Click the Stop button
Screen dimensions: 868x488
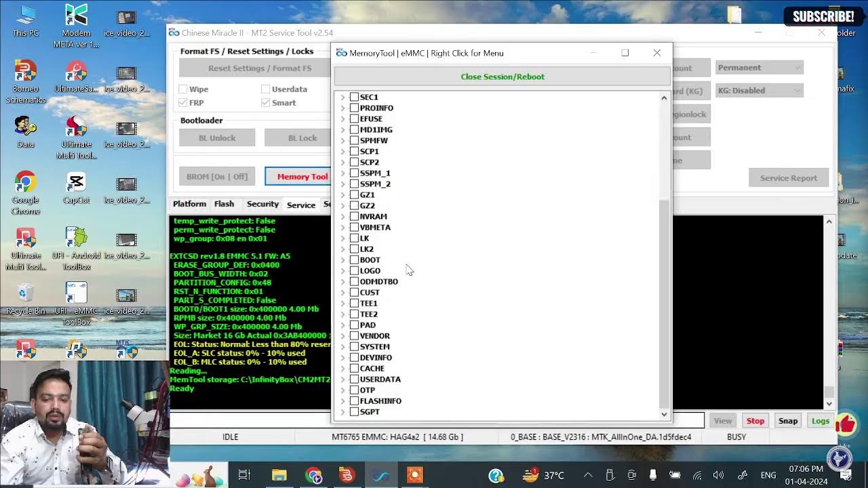point(755,421)
